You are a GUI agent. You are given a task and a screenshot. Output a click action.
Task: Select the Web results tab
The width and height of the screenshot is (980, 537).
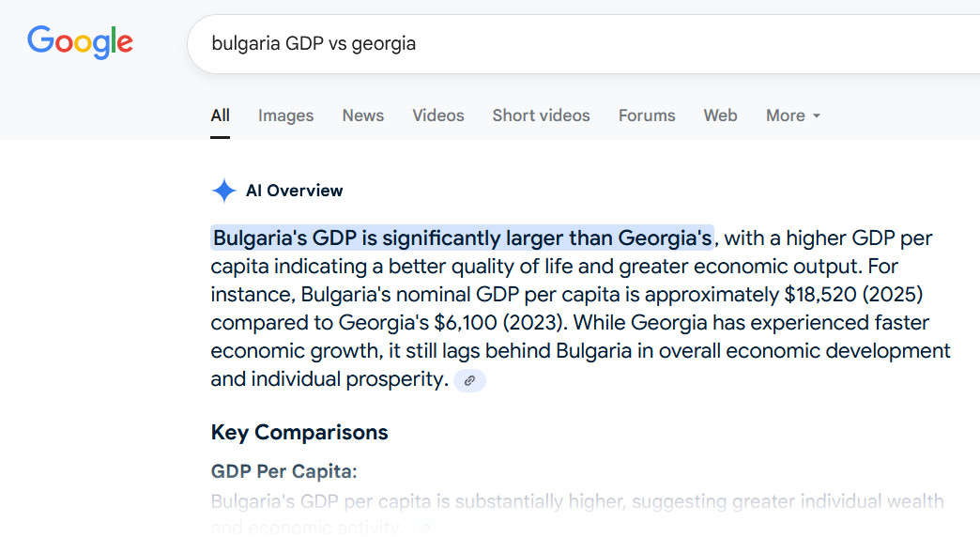click(x=720, y=115)
